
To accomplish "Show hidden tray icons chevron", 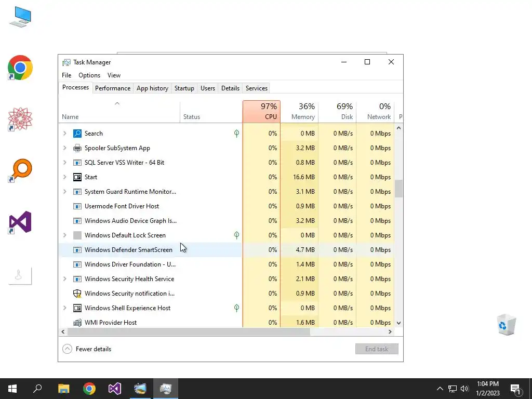I will point(440,389).
